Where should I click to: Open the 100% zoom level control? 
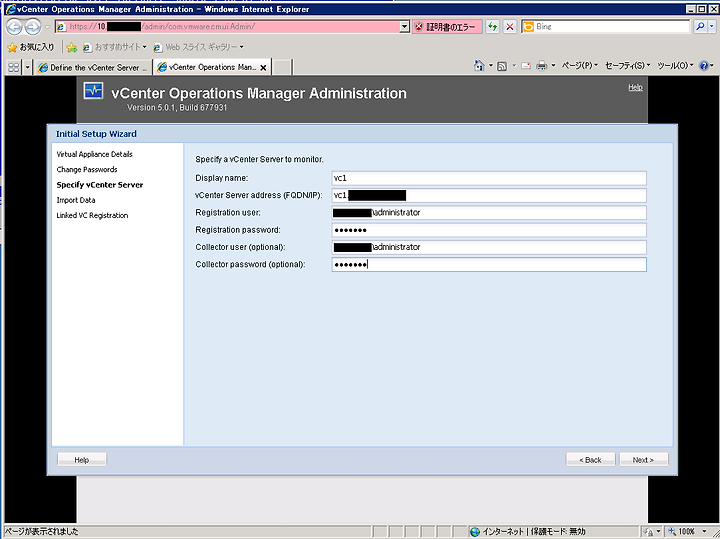689,532
